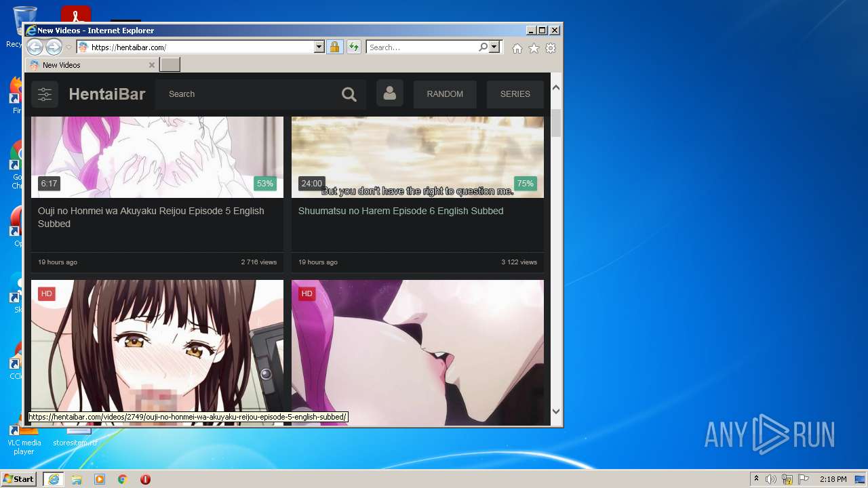Screen dimensions: 868x488
Task: Open the SERIES navigation item
Action: coord(515,94)
